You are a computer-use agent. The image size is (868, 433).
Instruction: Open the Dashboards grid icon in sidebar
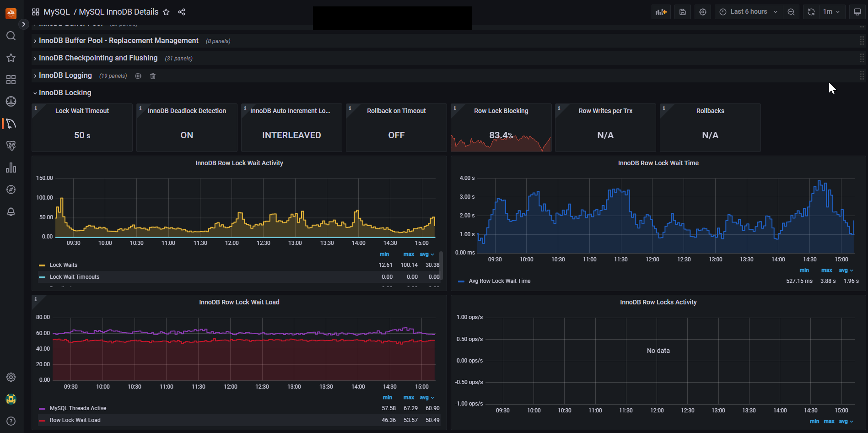[x=11, y=80]
